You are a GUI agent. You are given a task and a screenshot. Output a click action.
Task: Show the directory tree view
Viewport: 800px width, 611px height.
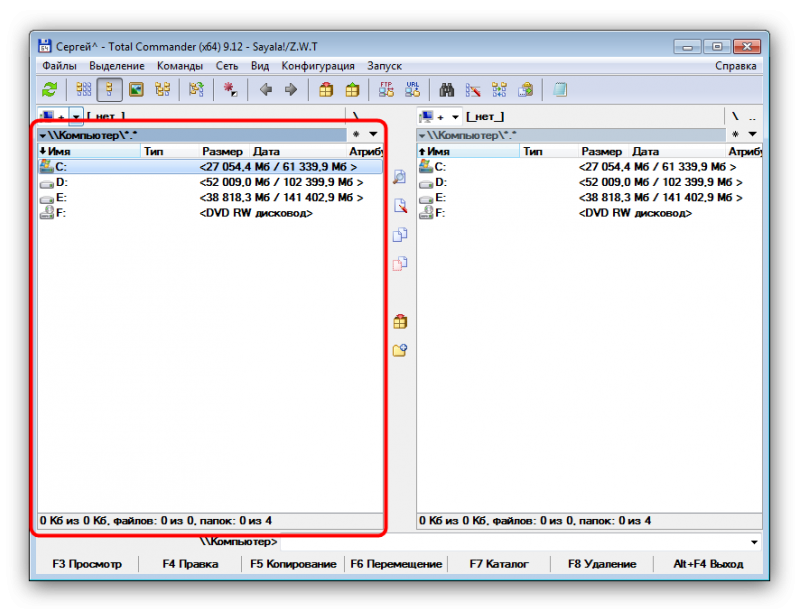tap(163, 90)
